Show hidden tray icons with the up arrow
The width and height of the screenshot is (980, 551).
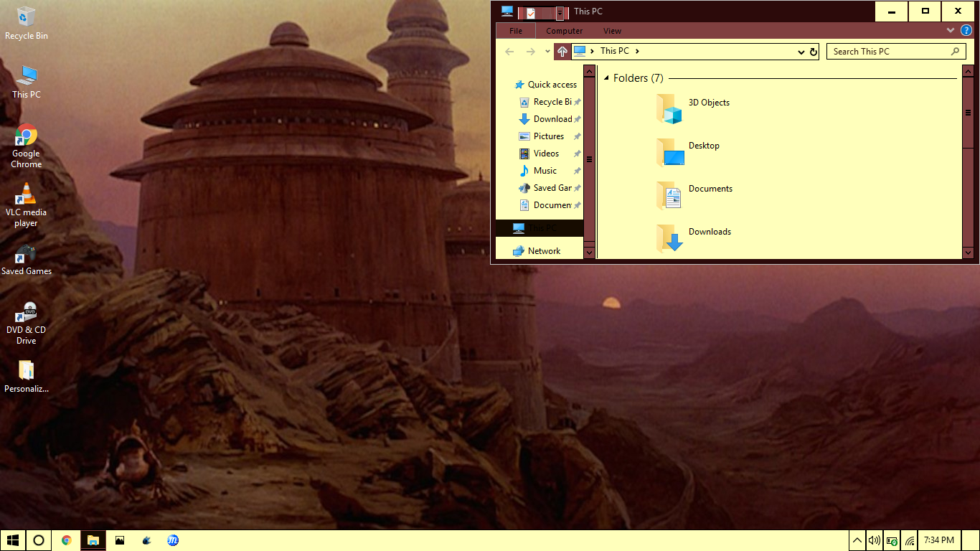tap(857, 540)
